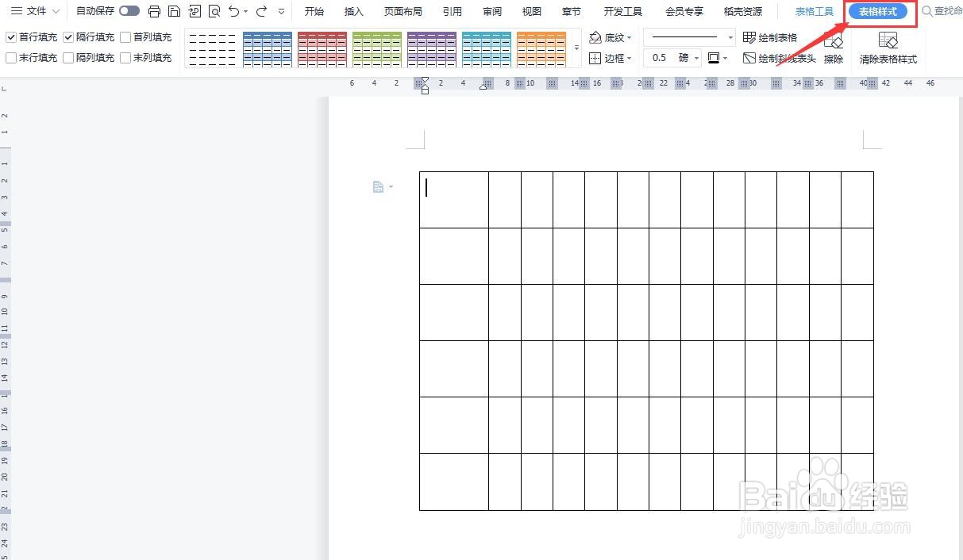Open the border color dropdown arrow
The image size is (963, 560).
coord(726,58)
